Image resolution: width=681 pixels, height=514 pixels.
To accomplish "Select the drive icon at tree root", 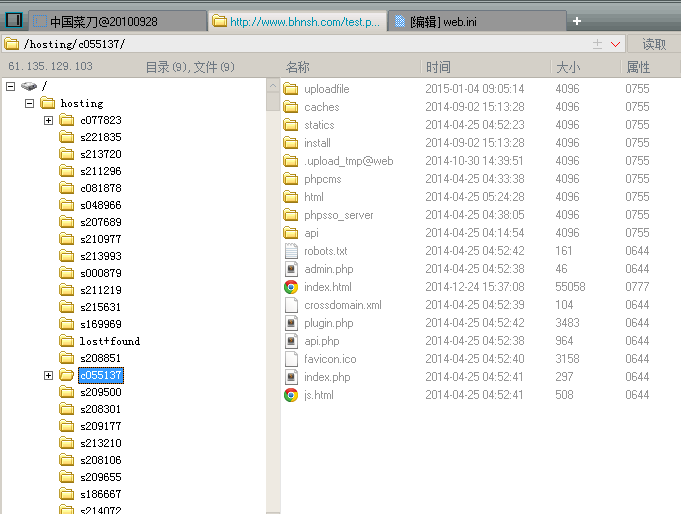I will [x=29, y=86].
